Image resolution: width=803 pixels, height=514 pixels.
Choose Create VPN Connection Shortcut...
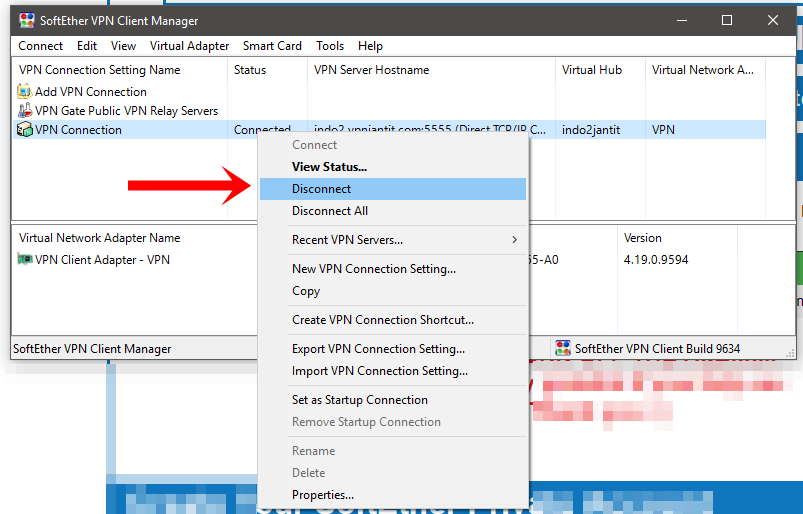[x=393, y=320]
